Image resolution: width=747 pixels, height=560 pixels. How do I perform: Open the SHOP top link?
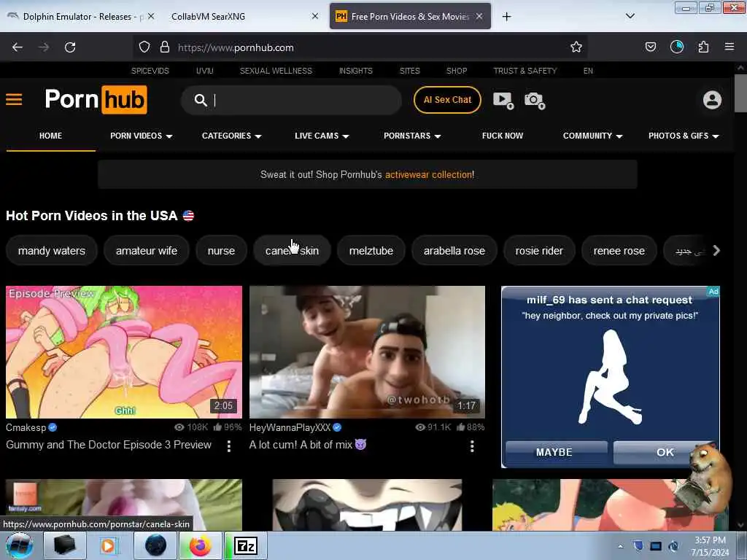[457, 71]
